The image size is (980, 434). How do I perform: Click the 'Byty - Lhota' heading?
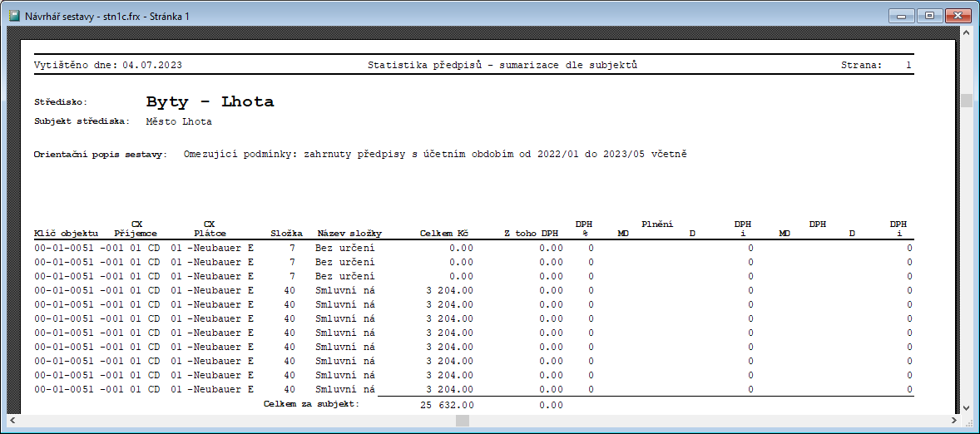[210, 102]
